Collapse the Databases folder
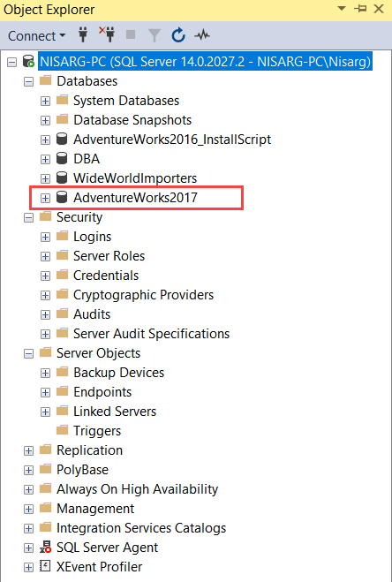Image resolution: width=392 pixels, height=582 pixels. (x=28, y=81)
